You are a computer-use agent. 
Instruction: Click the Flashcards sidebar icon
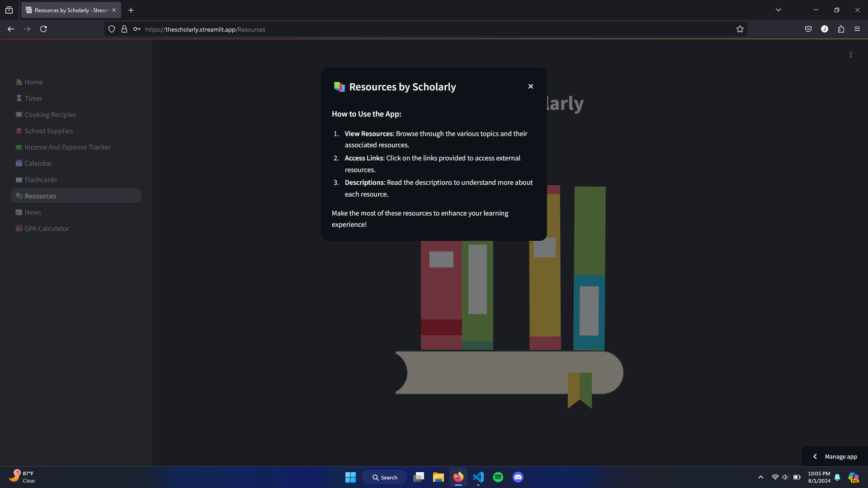coord(19,179)
